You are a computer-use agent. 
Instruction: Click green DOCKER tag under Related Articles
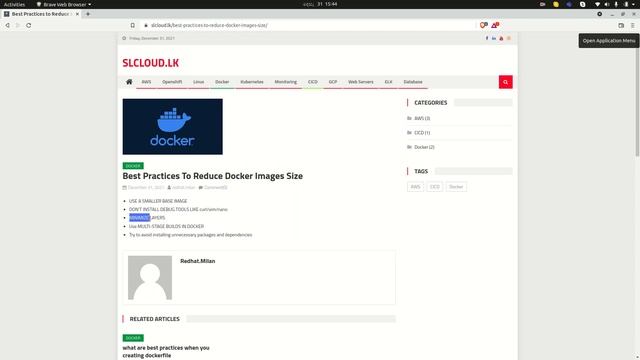(133, 338)
